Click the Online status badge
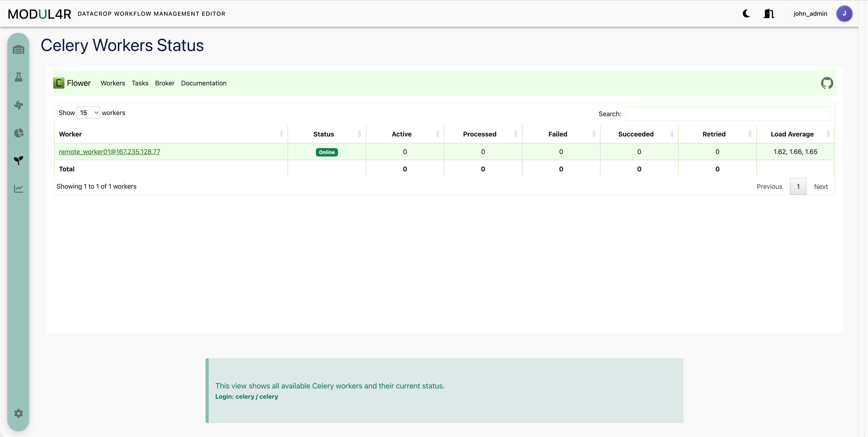 point(327,152)
